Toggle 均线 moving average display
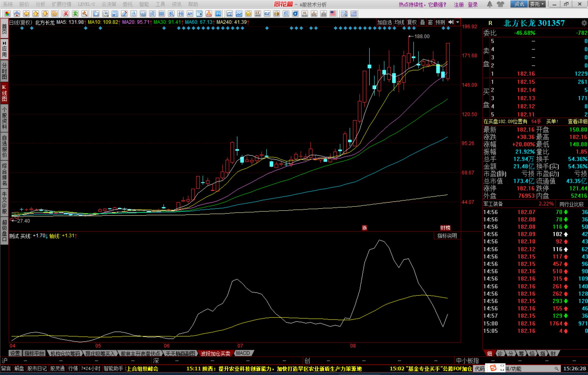 399,22
